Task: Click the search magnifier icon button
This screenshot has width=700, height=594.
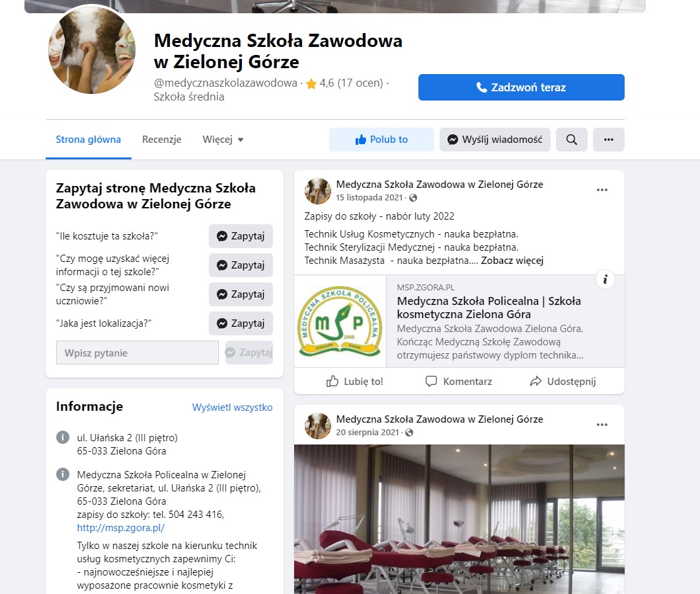Action: (571, 140)
